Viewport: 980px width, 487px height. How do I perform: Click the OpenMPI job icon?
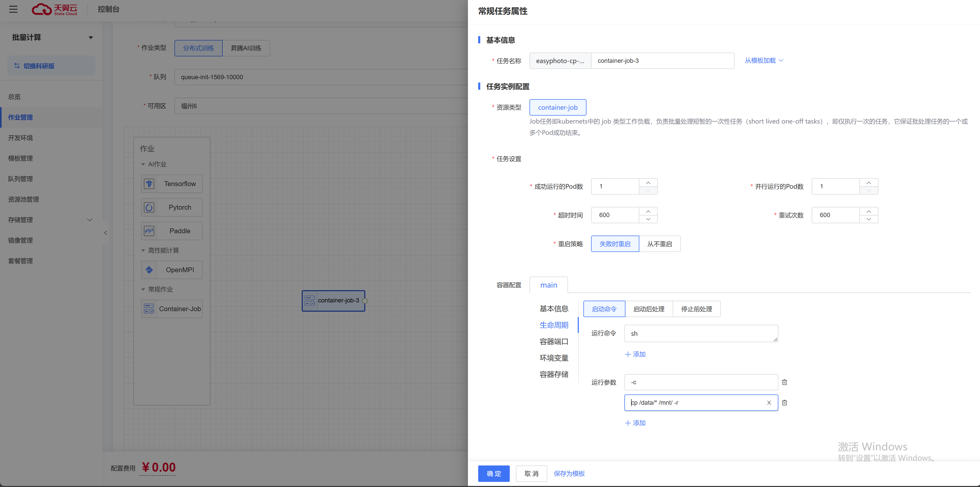coord(149,270)
